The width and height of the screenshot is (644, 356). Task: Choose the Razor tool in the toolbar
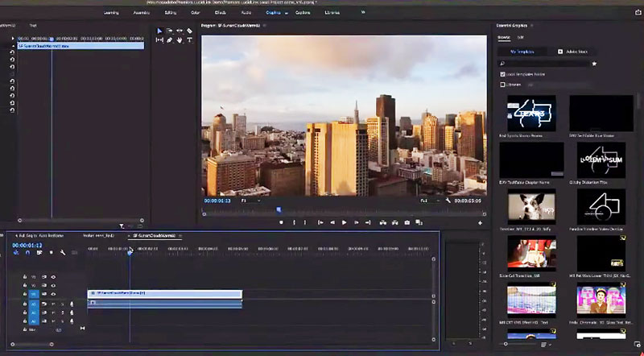tap(189, 31)
